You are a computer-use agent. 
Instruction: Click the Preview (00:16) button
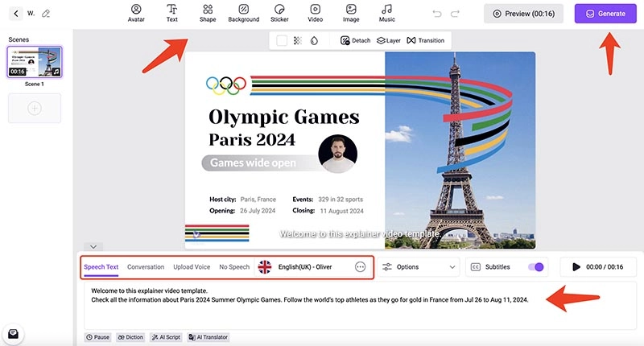(x=523, y=14)
